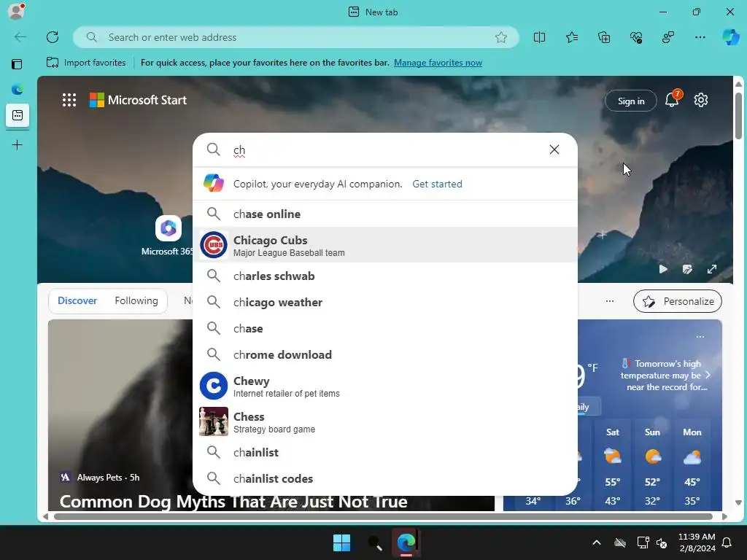The width and height of the screenshot is (747, 560).
Task: Select Chicago Cubs suggestion
Action: [x=385, y=245]
